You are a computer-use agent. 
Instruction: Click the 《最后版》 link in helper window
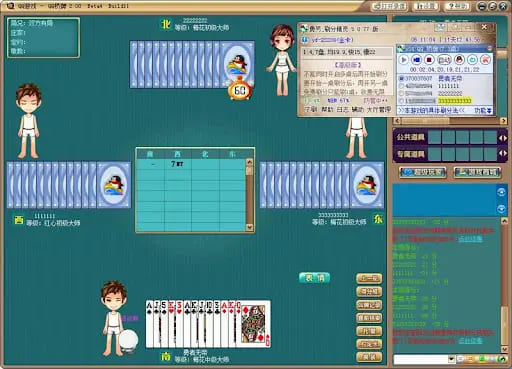point(347,65)
